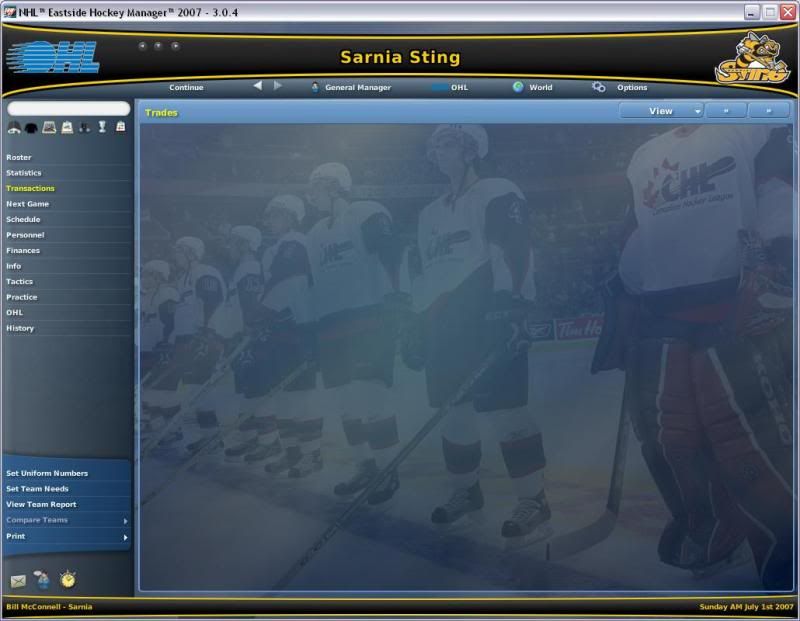Image resolution: width=800 pixels, height=621 pixels.
Task: Click the Print label in the sidebar
Action: tap(15, 536)
